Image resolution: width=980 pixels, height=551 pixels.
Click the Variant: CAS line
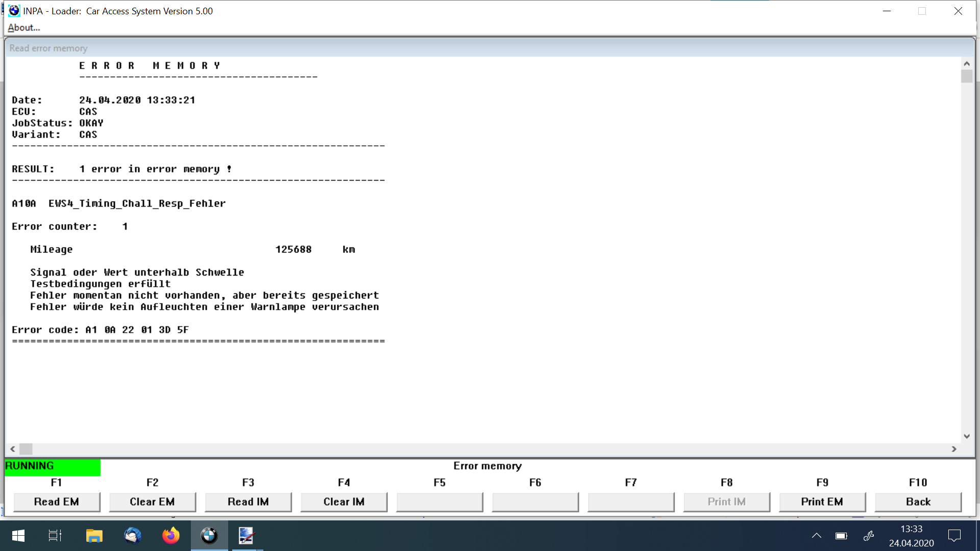click(x=55, y=135)
